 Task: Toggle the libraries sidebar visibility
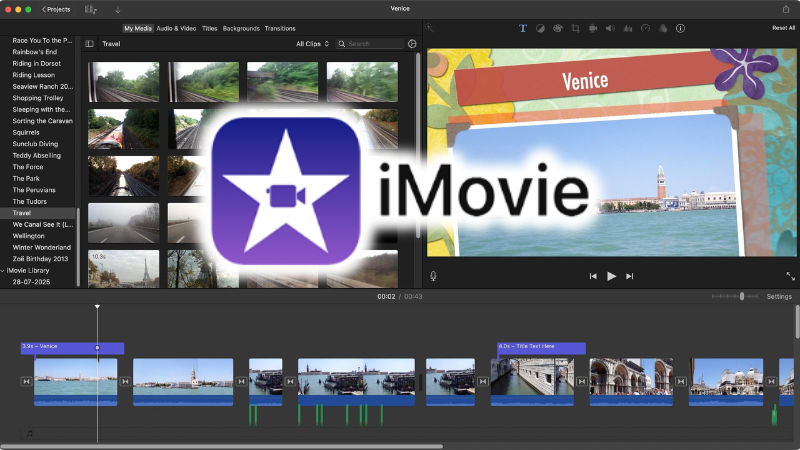pos(89,44)
